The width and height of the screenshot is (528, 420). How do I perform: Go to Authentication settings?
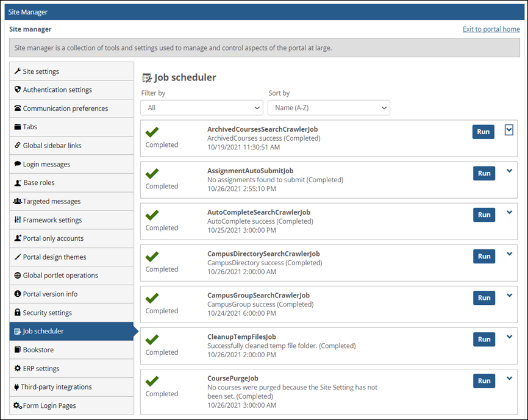[x=72, y=90]
